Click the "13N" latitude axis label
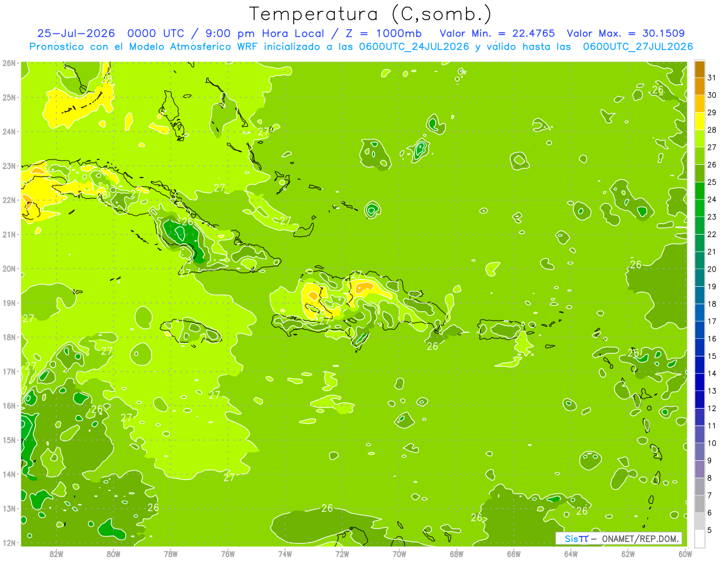 pos(9,509)
